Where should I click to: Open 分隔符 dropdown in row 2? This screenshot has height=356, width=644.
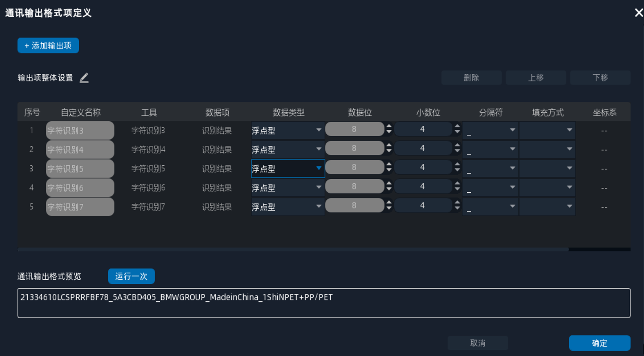click(512, 149)
